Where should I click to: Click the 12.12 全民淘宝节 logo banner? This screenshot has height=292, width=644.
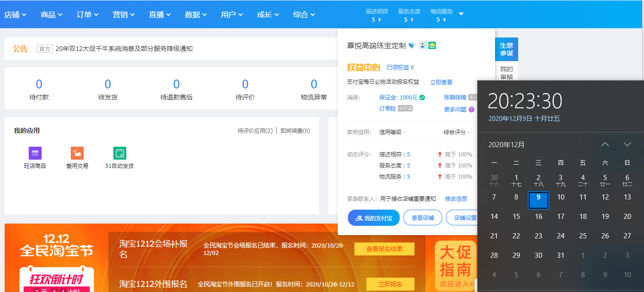(56, 245)
